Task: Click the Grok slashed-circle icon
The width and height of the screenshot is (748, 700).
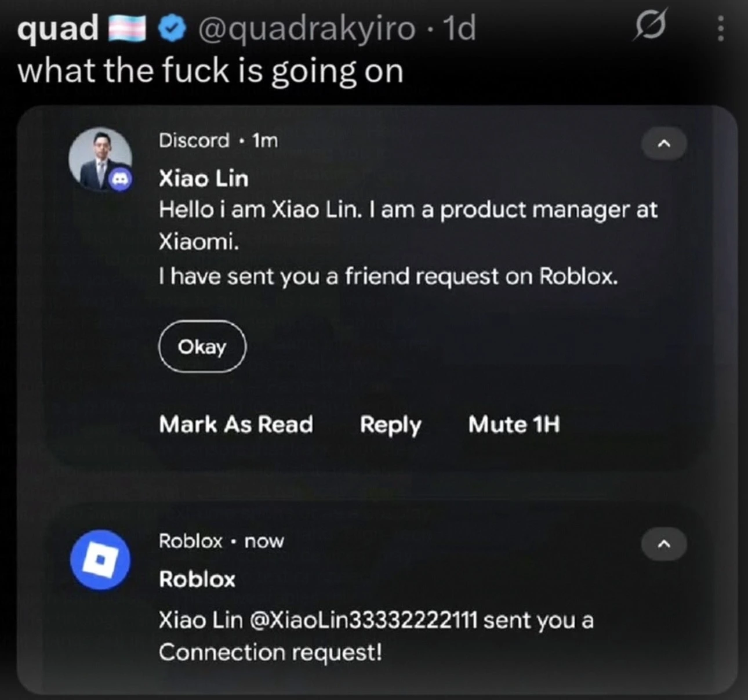Action: tap(651, 26)
